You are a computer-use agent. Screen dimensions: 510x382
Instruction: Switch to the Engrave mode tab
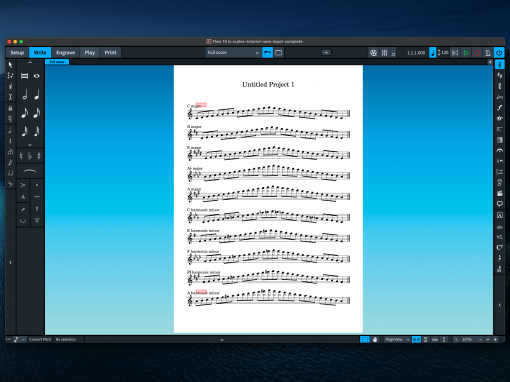pyautogui.click(x=65, y=53)
